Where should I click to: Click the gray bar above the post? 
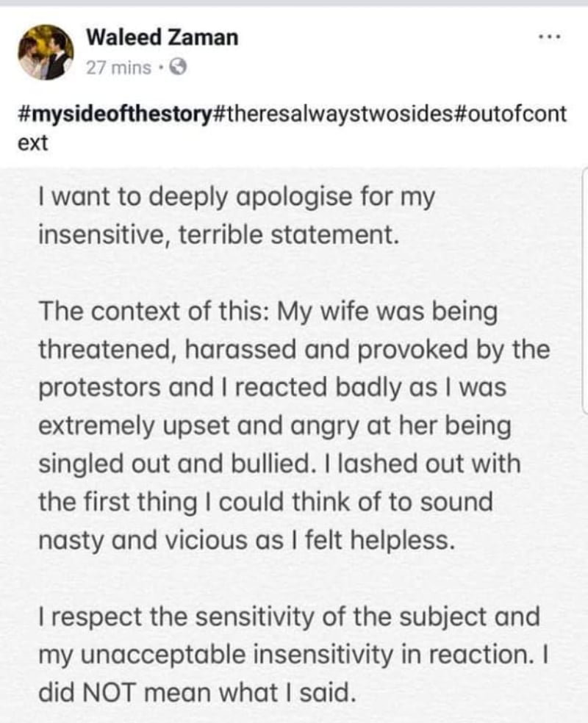click(x=294, y=3)
